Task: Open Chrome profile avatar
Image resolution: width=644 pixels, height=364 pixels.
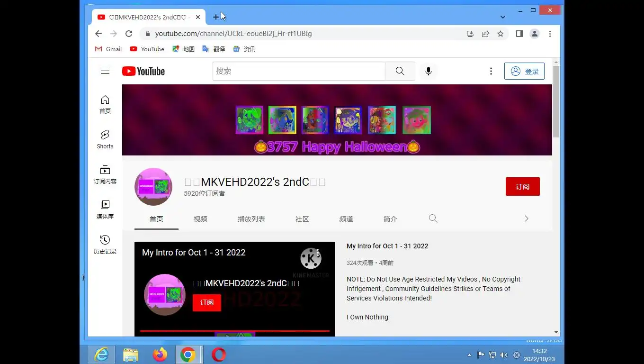Action: point(535,34)
